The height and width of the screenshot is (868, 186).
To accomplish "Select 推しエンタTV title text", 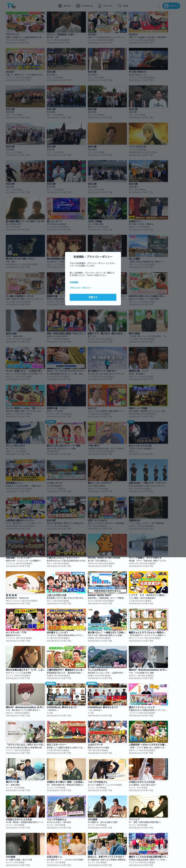I will click(x=55, y=221).
